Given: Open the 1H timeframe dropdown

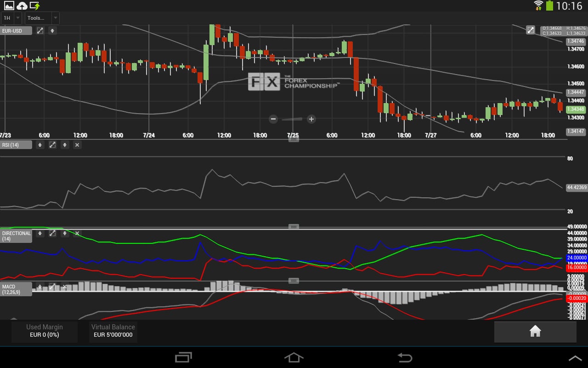Looking at the screenshot, I should click(x=11, y=18).
